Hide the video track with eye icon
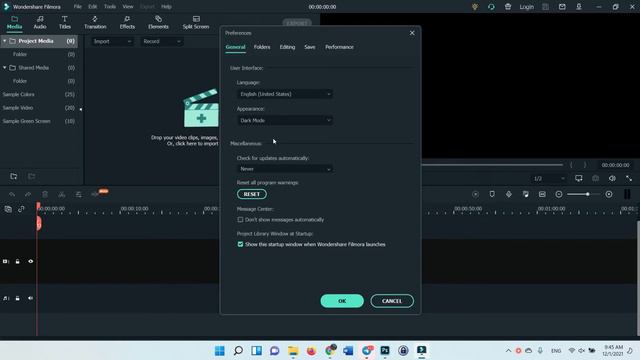This screenshot has width=640, height=360. click(x=31, y=261)
